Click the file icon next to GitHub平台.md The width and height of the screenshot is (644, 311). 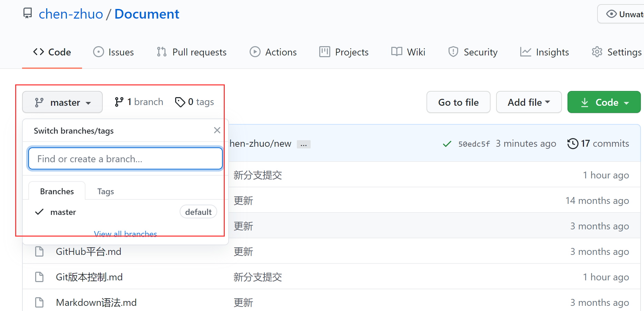pyautogui.click(x=39, y=252)
